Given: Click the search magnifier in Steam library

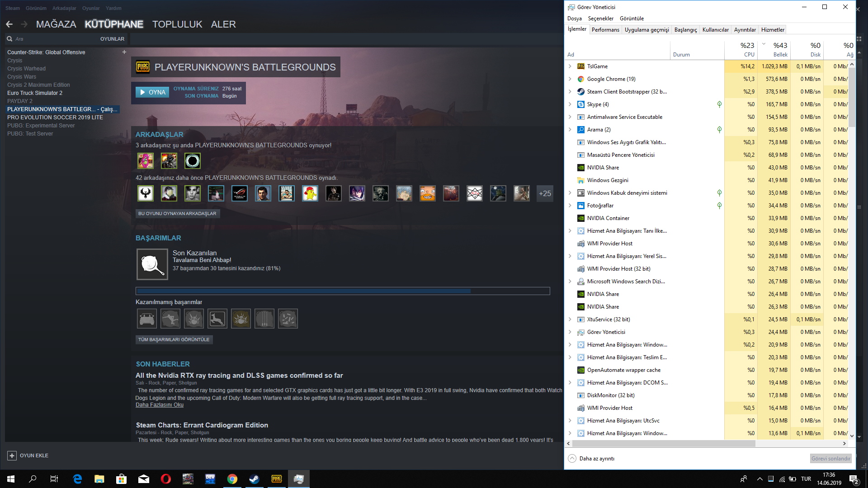Looking at the screenshot, I should pos(9,39).
